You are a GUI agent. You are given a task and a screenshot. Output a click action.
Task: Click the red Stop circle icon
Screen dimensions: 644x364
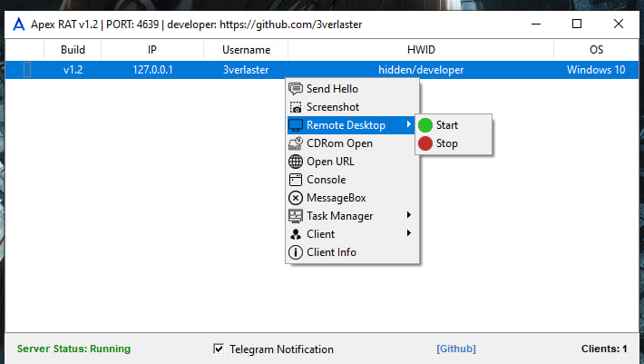[x=425, y=143]
